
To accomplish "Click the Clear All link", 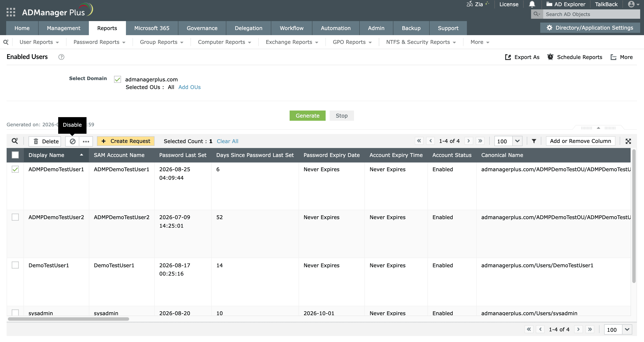I will click(227, 141).
